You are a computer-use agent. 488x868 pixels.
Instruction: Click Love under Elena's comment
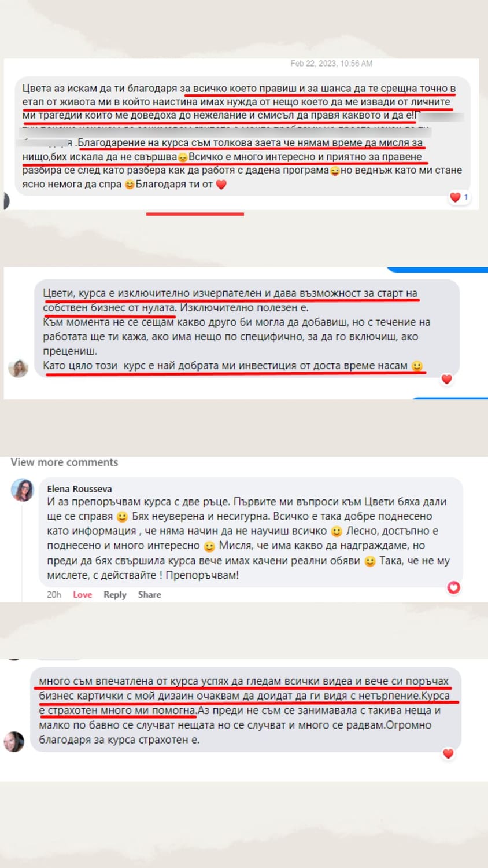tap(82, 595)
